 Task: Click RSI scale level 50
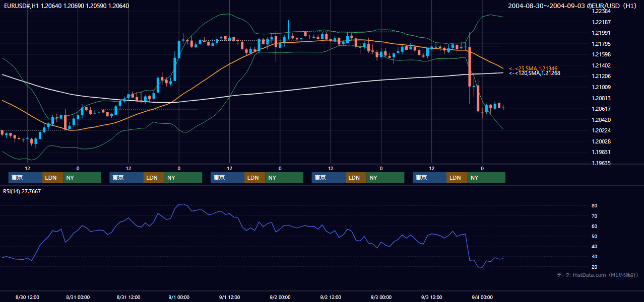[595, 236]
